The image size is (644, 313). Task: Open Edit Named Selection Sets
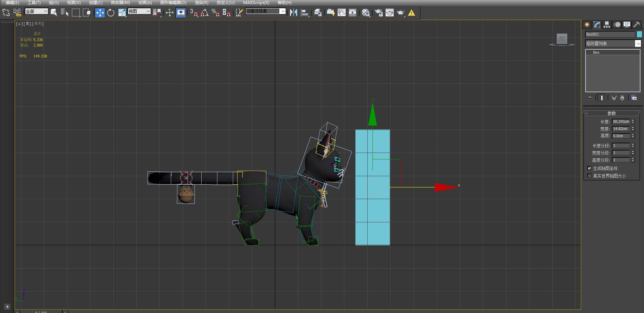click(239, 13)
